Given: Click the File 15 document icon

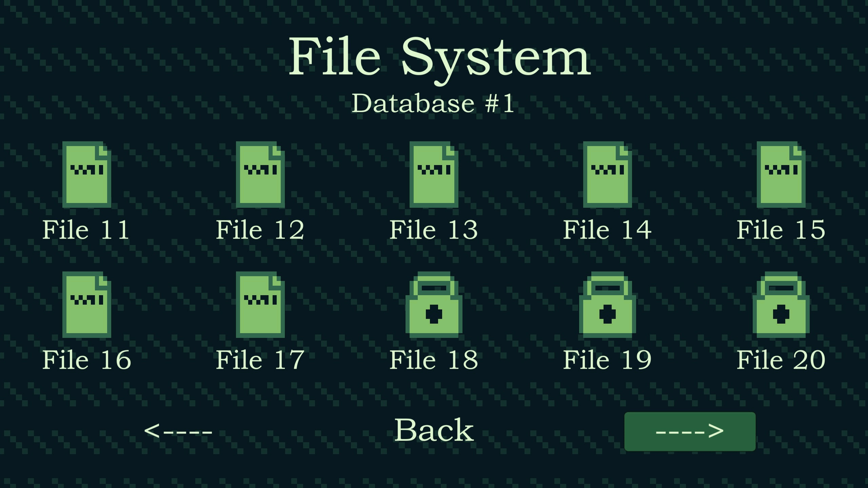Looking at the screenshot, I should tap(781, 174).
